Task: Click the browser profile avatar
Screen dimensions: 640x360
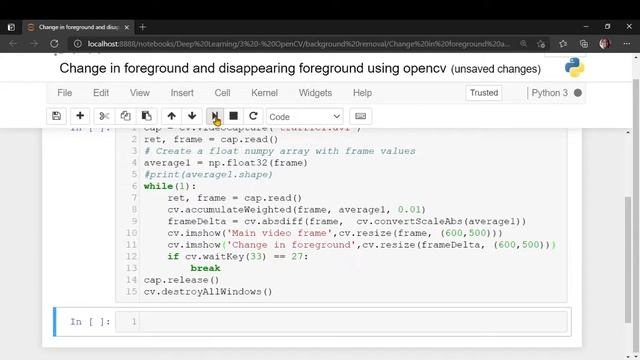Action: [x=605, y=44]
